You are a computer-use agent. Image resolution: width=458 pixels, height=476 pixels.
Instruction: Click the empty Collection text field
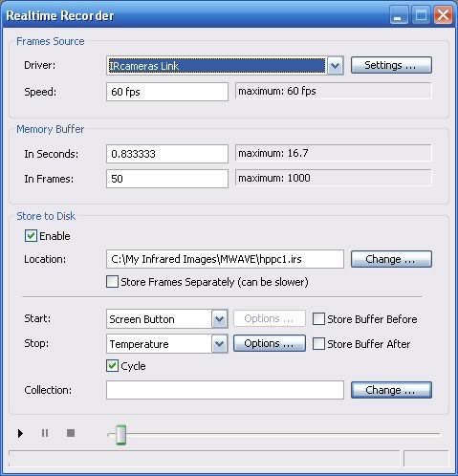coord(225,390)
